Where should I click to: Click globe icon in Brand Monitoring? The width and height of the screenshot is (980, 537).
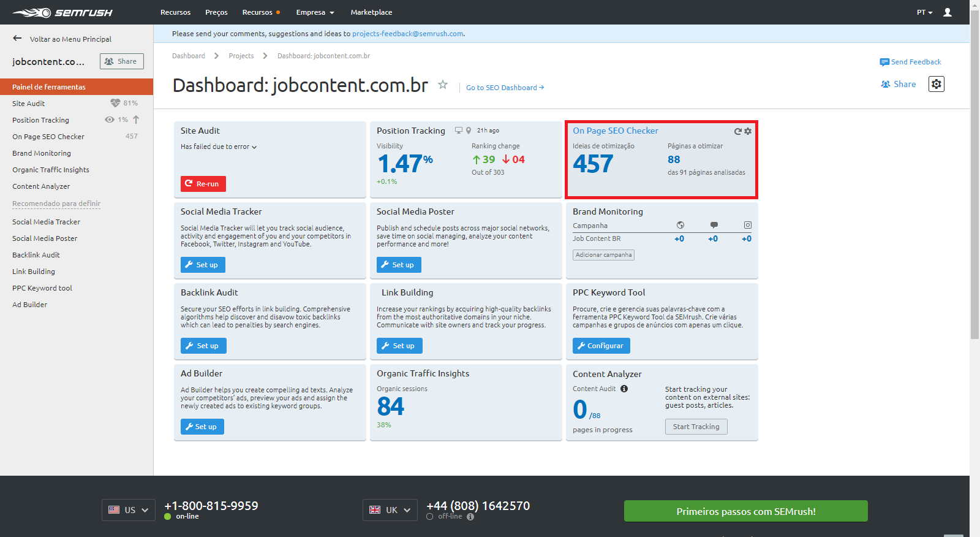click(680, 225)
